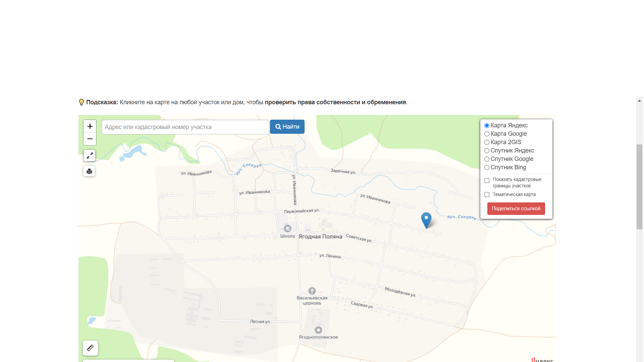Enable the cadastral boundaries checkbox

pos(487,180)
